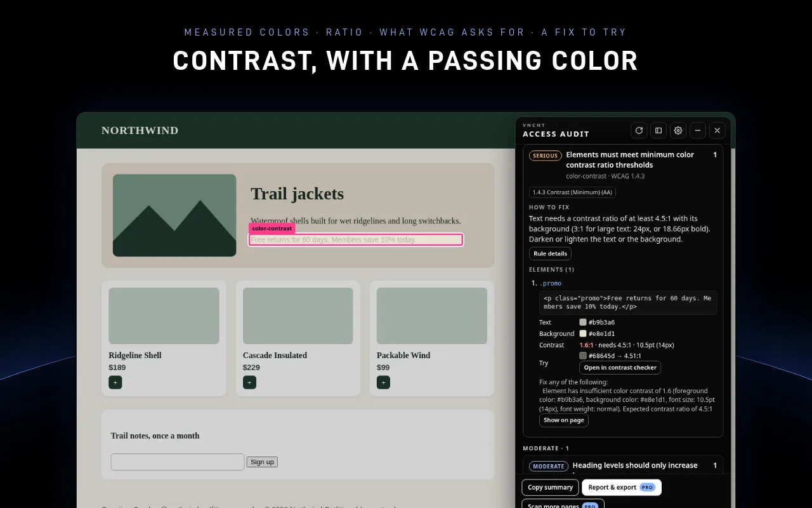The height and width of the screenshot is (508, 812).
Task: Click the Cascade Insulated product name
Action: tap(275, 355)
